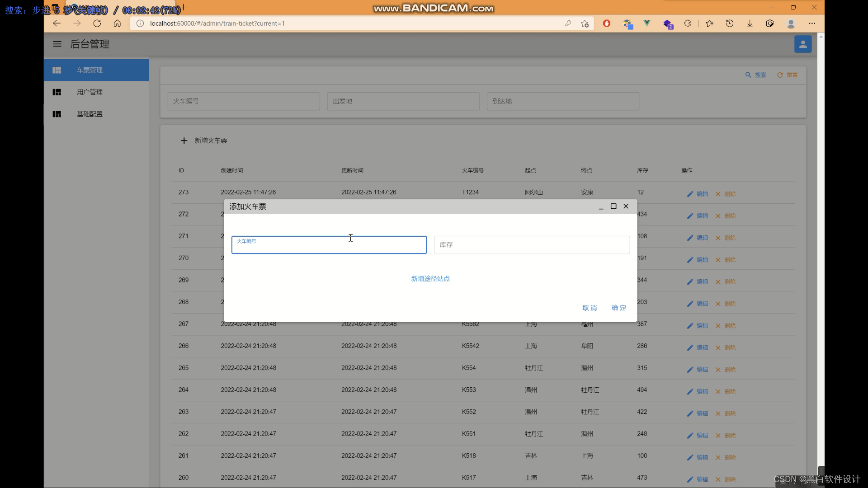Edit row 266 using 编辑

click(697, 347)
